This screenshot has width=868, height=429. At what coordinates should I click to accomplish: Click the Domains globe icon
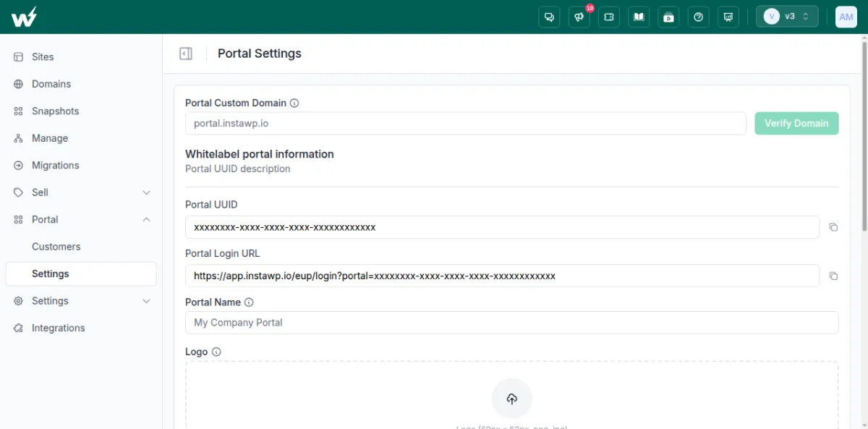[18, 84]
